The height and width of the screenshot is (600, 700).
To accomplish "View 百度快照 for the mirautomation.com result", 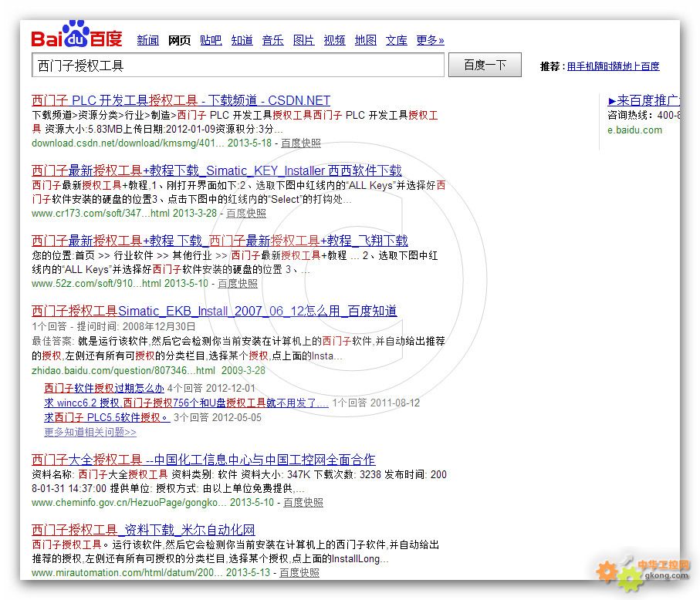I will tap(299, 572).
